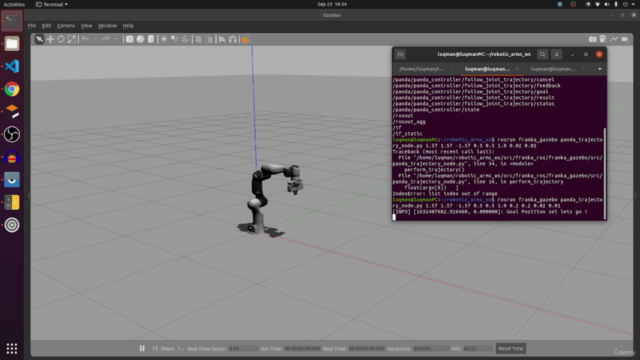Open the undo history dropdown arrow
Screen dimensions: 640x360
pos(96,39)
